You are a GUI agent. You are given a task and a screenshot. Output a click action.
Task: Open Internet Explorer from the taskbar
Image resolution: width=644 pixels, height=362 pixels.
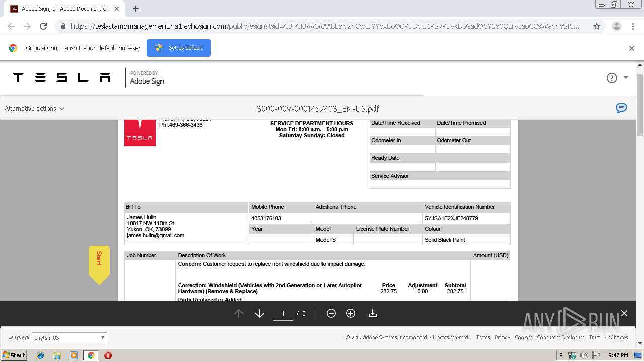point(40,355)
